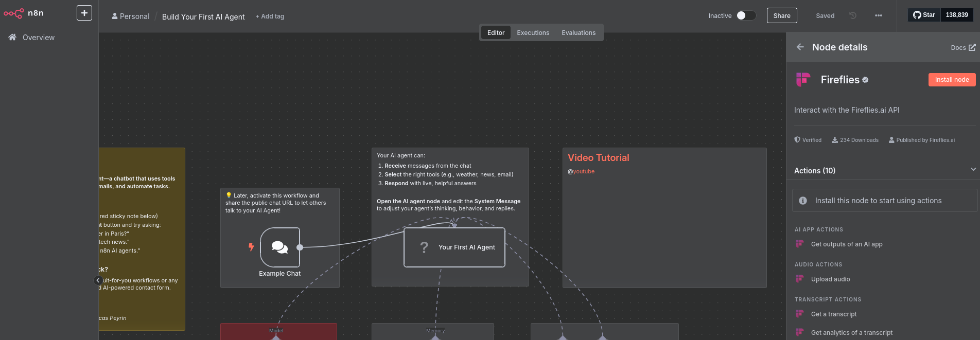Go back using Node details arrow

coord(800,47)
